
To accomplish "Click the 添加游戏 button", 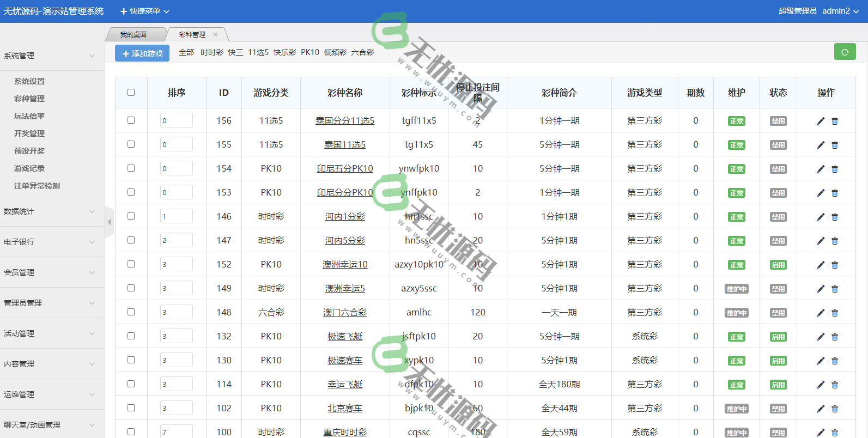I will (142, 53).
